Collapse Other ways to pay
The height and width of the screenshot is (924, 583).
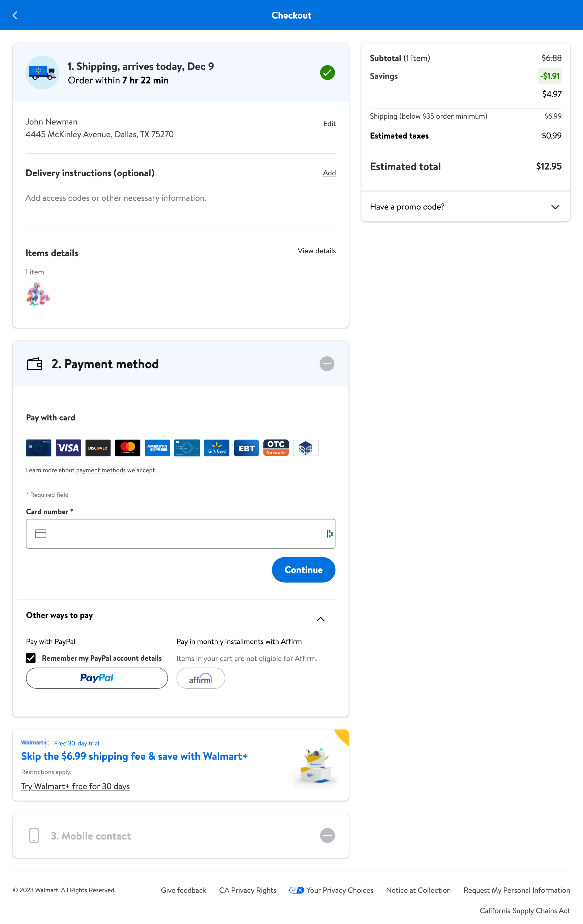pos(320,619)
